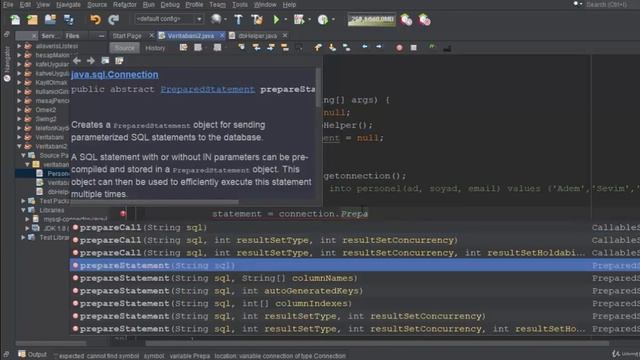Click the Find Next Occurrence icon

pyautogui.click(x=271, y=48)
